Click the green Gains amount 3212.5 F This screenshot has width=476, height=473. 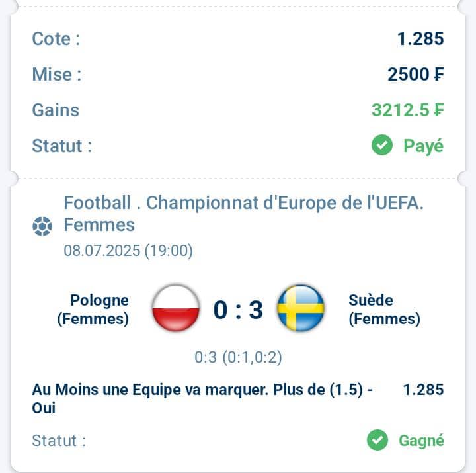[408, 110]
